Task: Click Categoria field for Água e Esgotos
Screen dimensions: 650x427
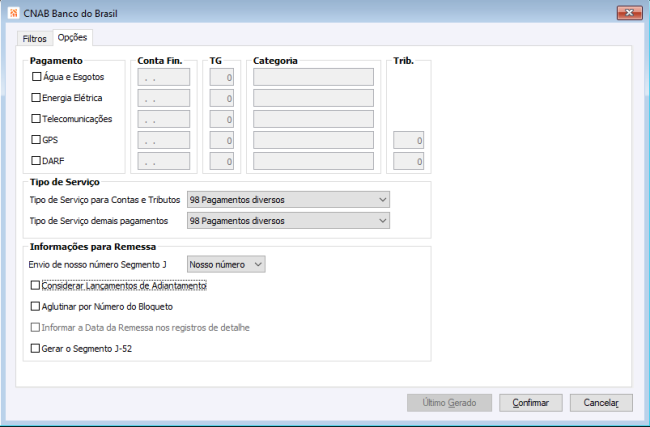Action: [x=313, y=77]
